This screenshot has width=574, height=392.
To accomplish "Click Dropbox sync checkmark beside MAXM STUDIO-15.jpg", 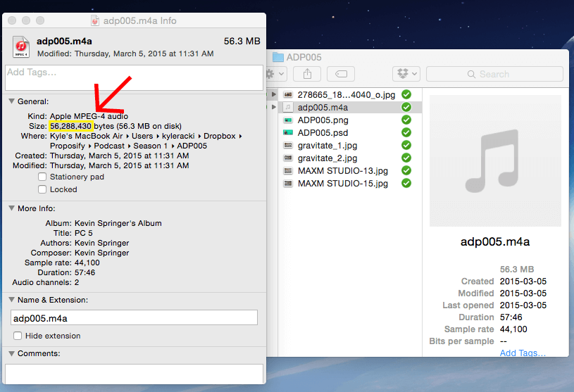I will pyautogui.click(x=406, y=183).
